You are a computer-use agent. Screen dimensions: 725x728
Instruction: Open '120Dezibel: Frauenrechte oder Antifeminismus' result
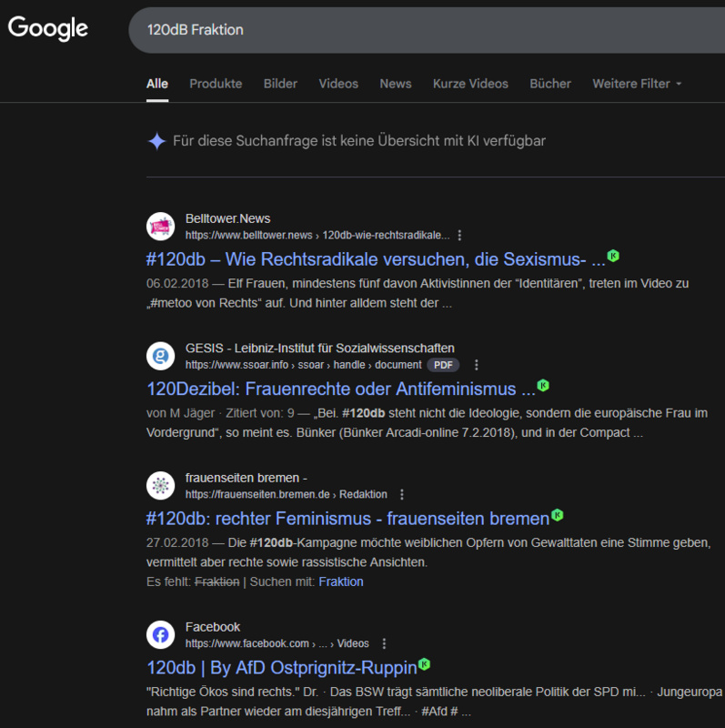(x=341, y=389)
